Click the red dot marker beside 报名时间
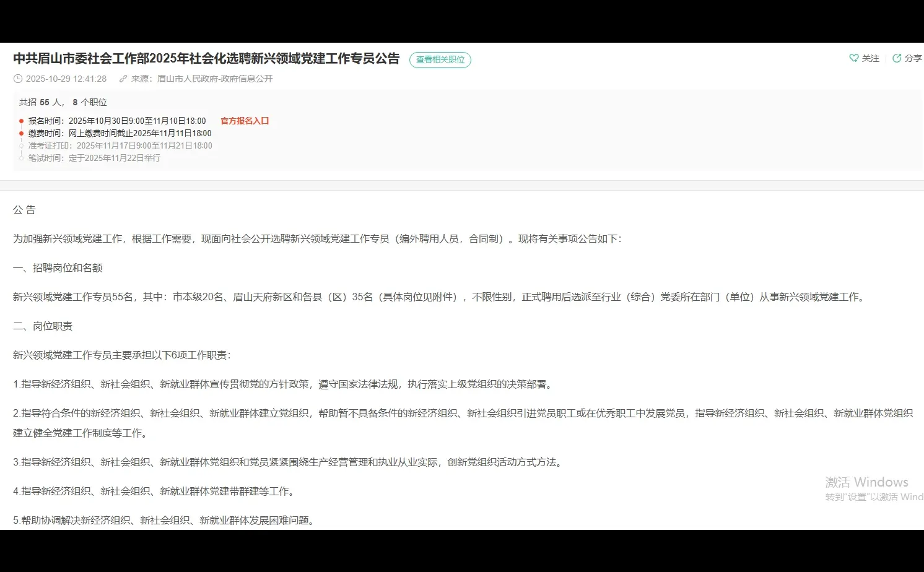This screenshot has height=572, width=924. pyautogui.click(x=22, y=121)
